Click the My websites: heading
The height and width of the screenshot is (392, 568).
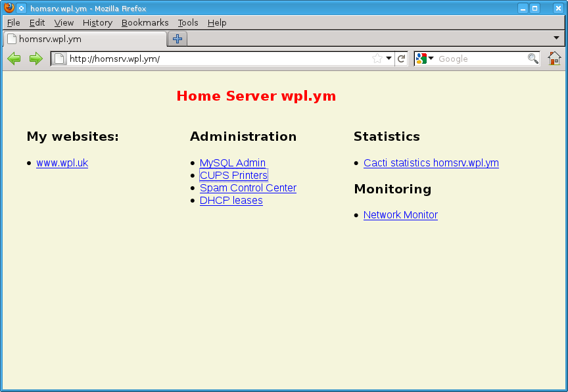tap(72, 136)
